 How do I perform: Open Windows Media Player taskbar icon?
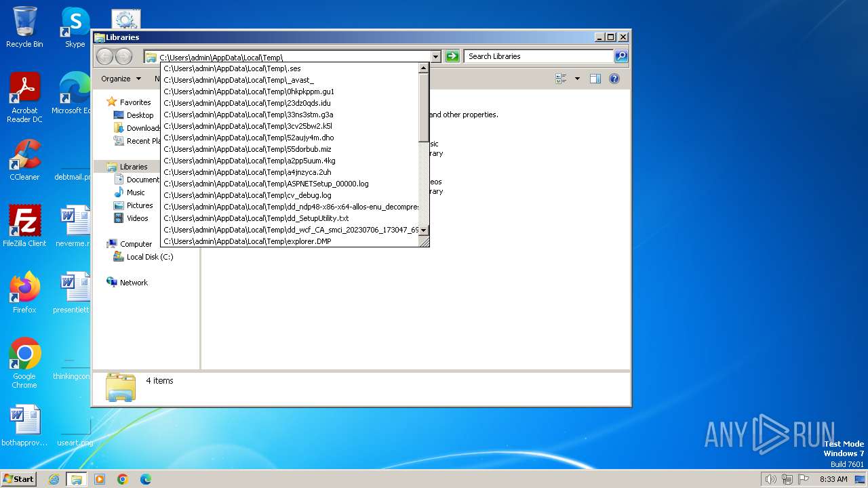pyautogui.click(x=100, y=479)
